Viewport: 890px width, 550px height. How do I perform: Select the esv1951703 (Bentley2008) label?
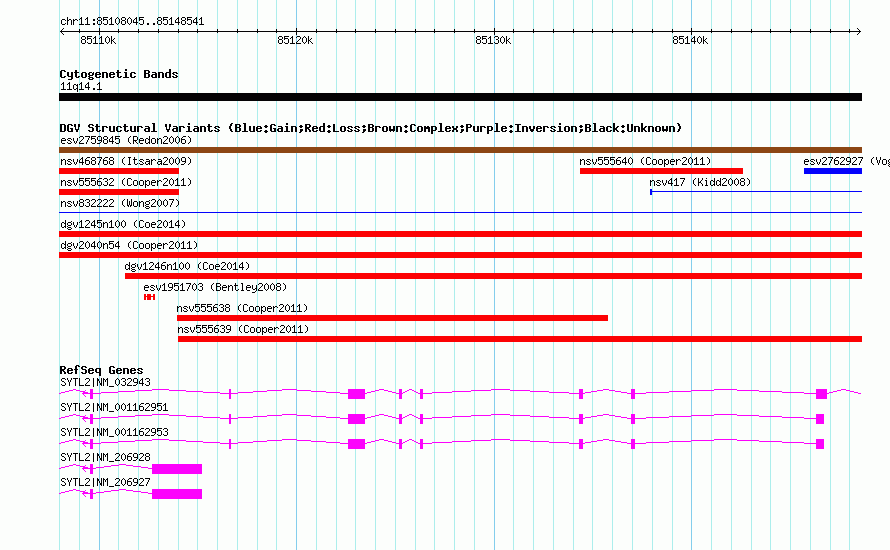pos(215,287)
